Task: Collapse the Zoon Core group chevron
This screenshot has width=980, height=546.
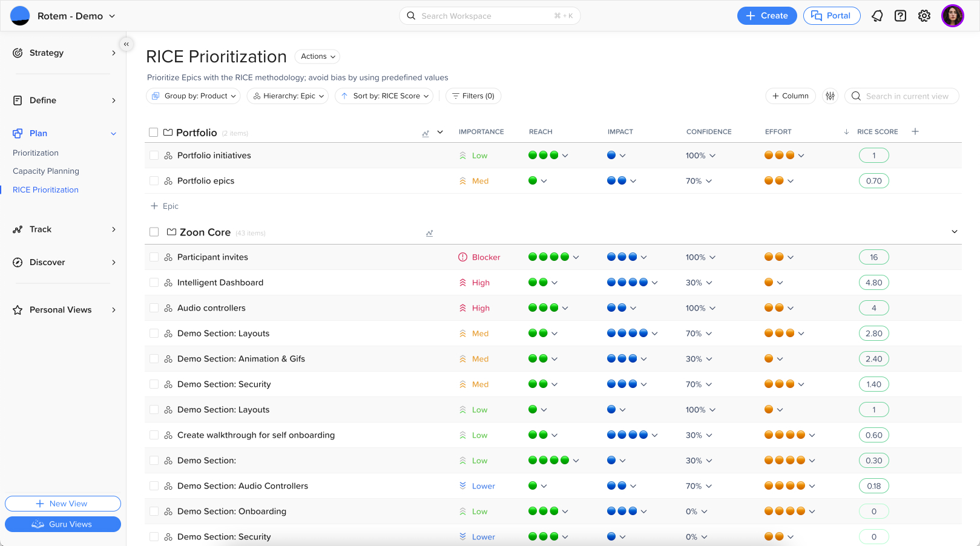Action: 954,232
